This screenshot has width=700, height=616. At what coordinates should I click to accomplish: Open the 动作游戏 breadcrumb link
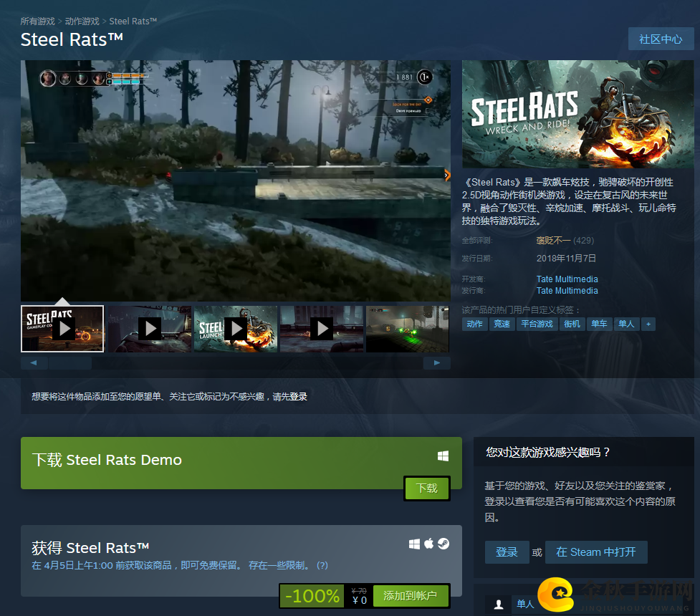click(82, 21)
